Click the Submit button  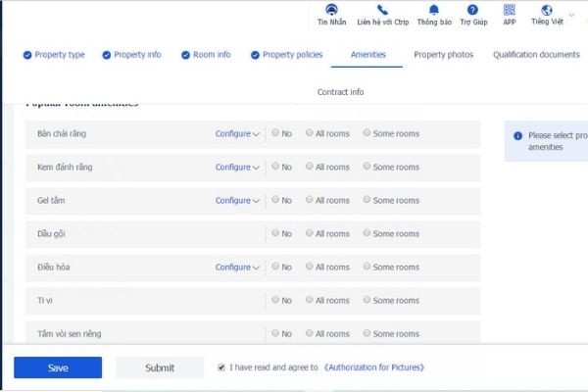tap(160, 367)
